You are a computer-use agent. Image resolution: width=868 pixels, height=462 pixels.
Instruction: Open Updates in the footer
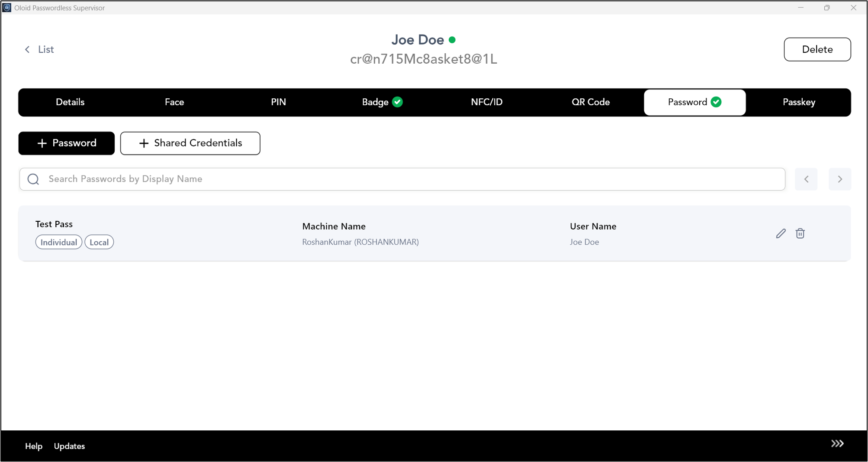(x=69, y=446)
